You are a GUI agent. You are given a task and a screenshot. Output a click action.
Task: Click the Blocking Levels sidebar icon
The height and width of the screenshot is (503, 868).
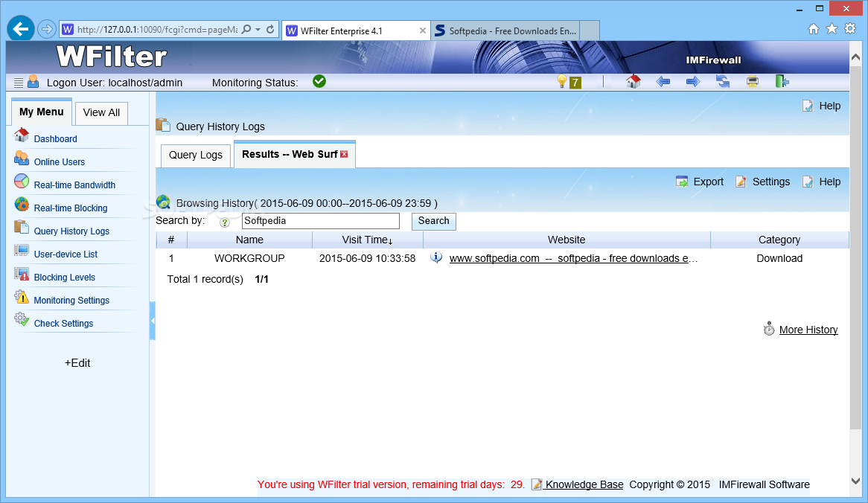pyautogui.click(x=22, y=275)
